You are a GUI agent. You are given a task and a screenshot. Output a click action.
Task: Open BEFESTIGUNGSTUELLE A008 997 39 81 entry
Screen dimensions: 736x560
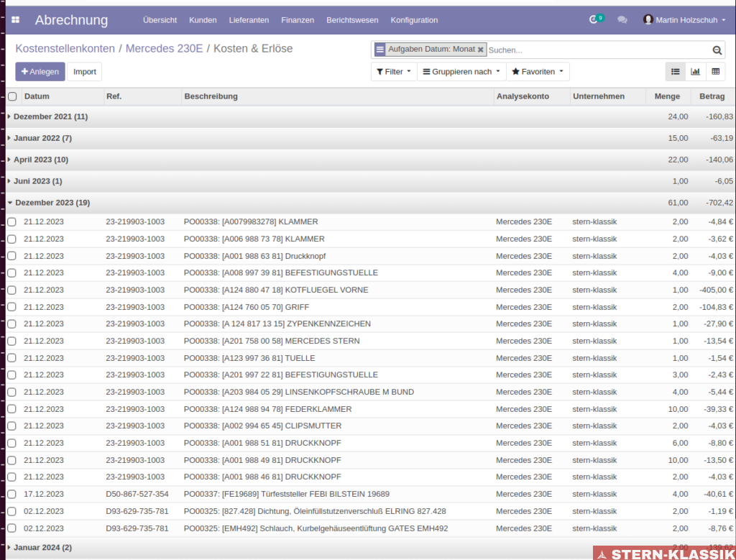(x=281, y=272)
